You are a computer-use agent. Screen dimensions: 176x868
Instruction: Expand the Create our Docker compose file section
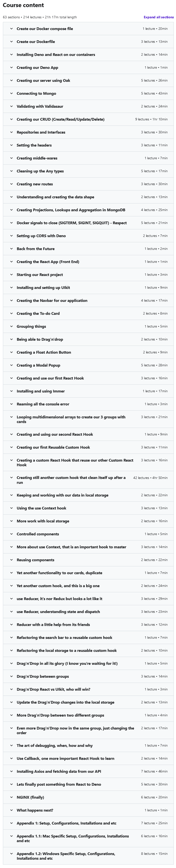(x=45, y=29)
